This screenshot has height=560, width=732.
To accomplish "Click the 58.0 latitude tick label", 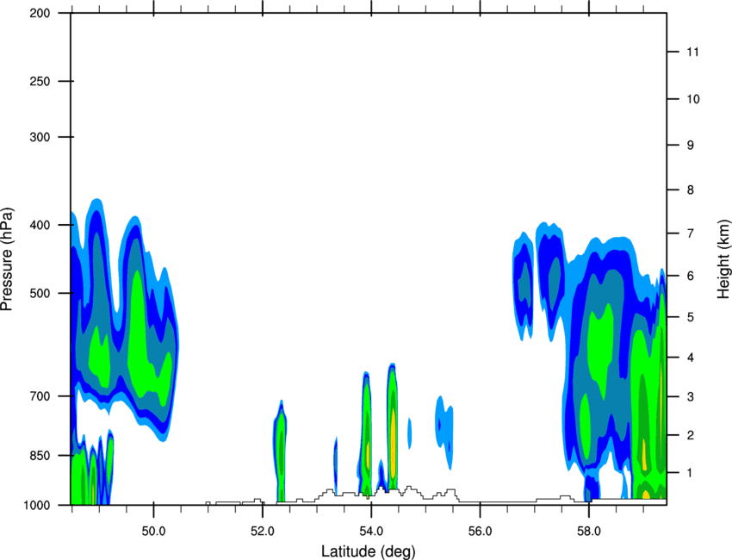I will pos(589,532).
